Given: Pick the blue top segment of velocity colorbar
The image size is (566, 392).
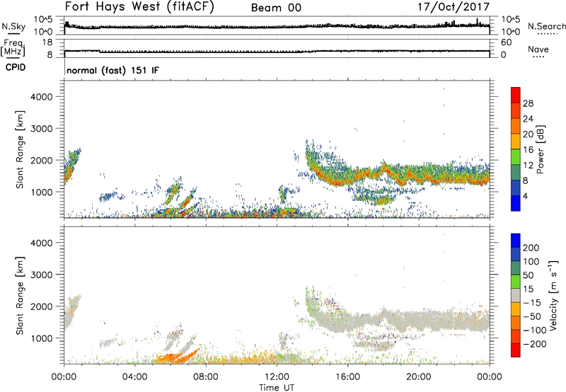Looking at the screenshot, I should (x=516, y=241).
